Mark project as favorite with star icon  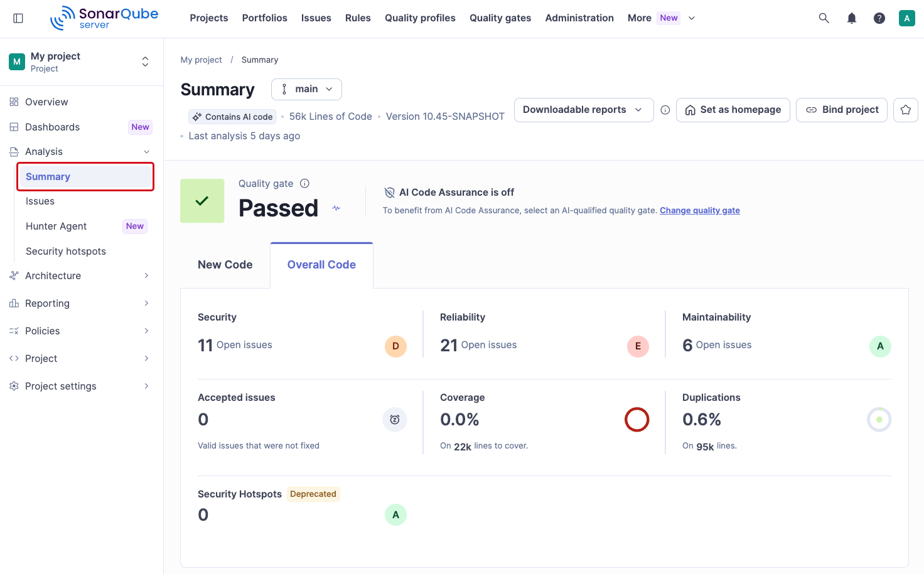906,110
